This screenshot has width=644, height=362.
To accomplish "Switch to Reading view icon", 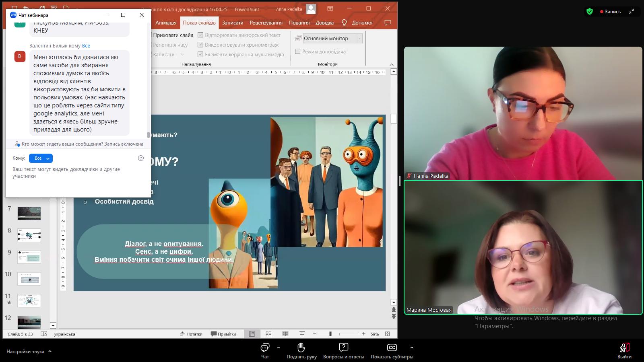I will point(285,334).
